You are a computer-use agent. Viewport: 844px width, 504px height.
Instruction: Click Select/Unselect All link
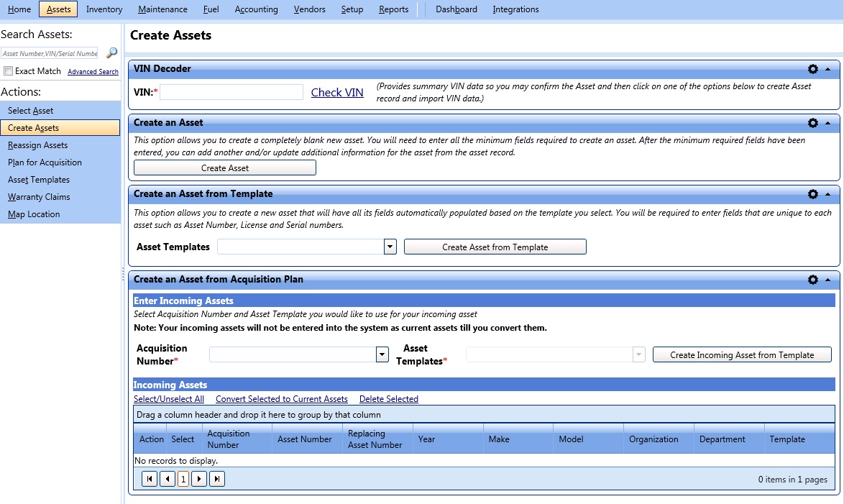tap(169, 399)
